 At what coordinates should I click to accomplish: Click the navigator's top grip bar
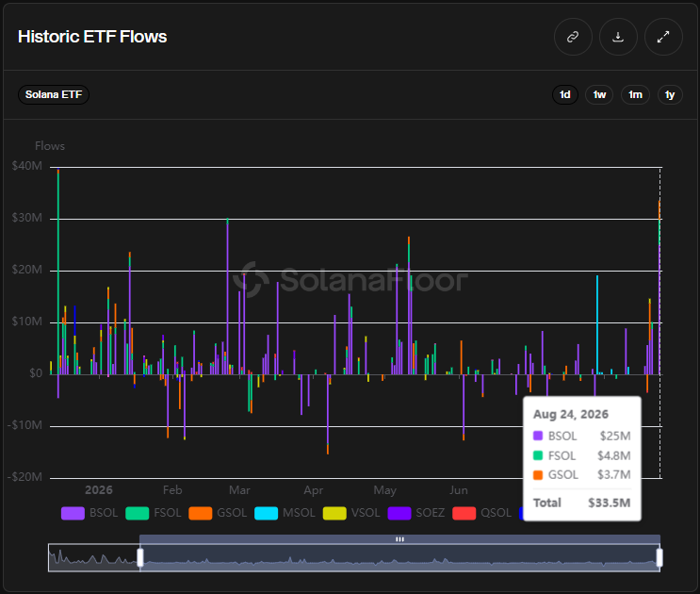pos(399,539)
